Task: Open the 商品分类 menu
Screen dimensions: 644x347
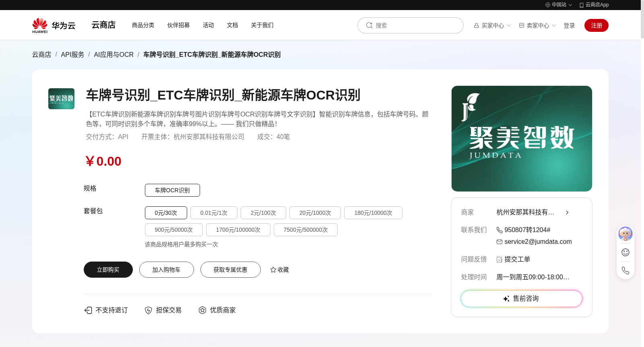Action: click(143, 25)
